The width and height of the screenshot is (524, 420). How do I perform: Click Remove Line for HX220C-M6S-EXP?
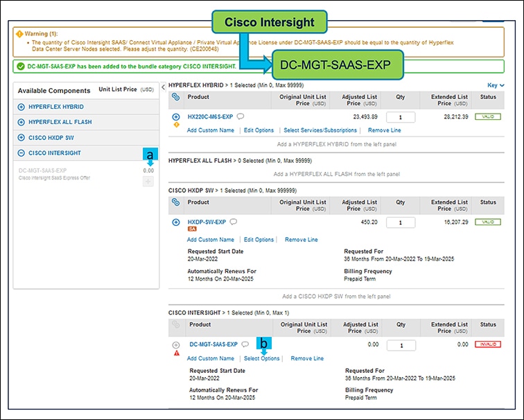[x=384, y=130]
